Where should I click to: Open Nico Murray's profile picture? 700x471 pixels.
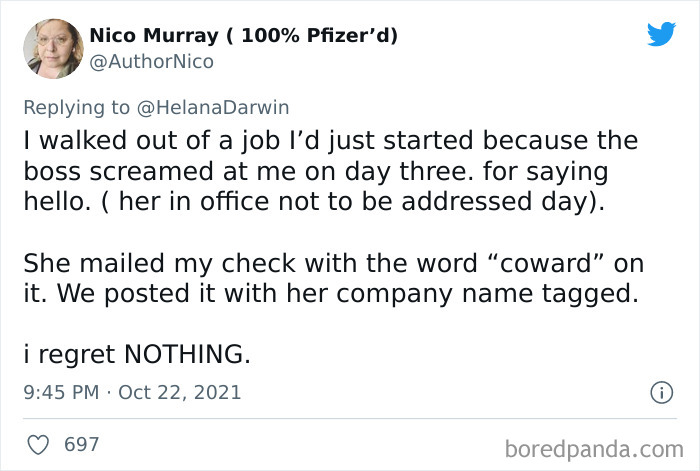pos(48,48)
